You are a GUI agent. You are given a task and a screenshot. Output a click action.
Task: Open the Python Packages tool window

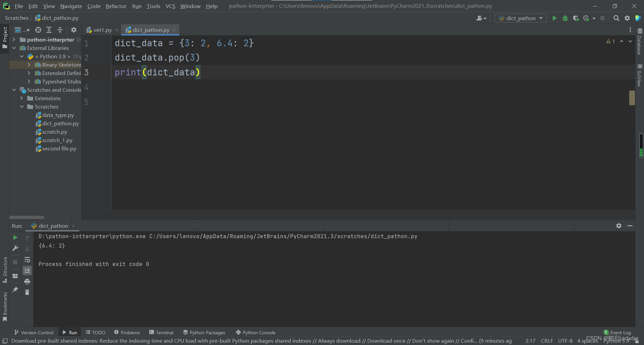(204, 332)
